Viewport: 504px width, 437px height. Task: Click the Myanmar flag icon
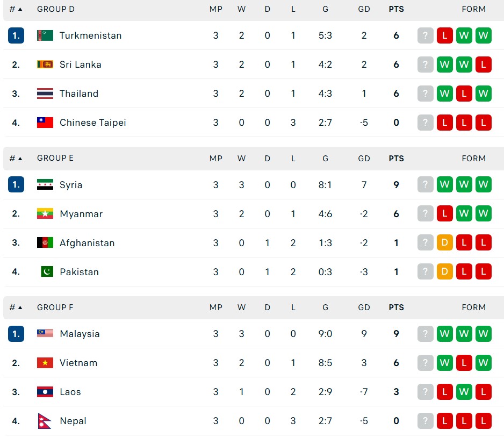point(45,214)
